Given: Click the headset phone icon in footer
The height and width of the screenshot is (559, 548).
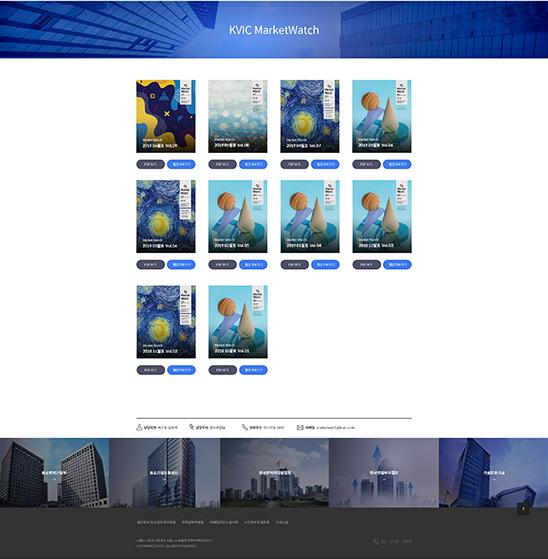Looking at the screenshot, I should pyautogui.click(x=376, y=541).
